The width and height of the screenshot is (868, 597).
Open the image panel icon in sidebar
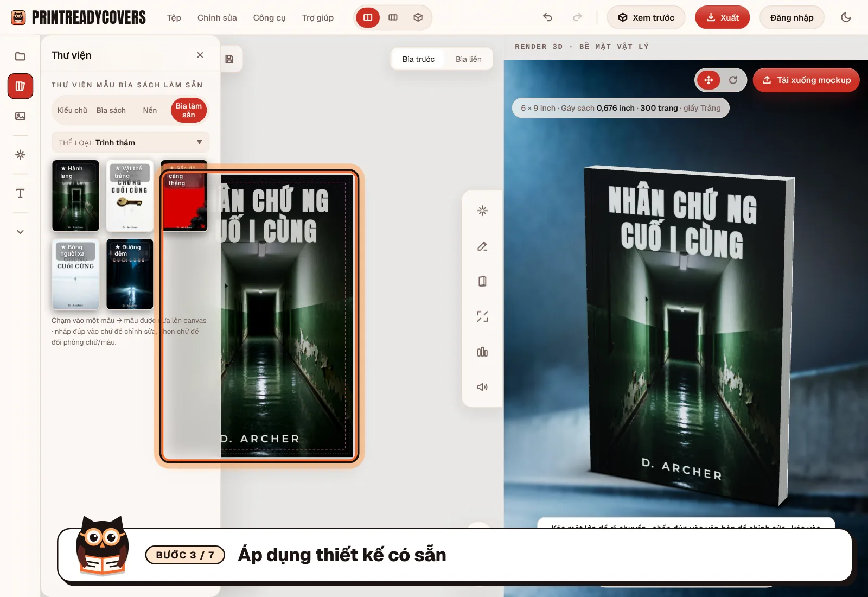tap(20, 116)
